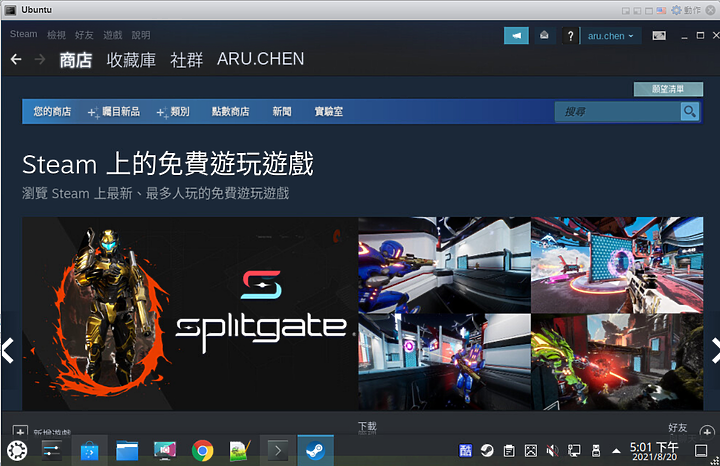Click the Steam taskbar window icon
This screenshot has width=720, height=466.
tap(315, 451)
